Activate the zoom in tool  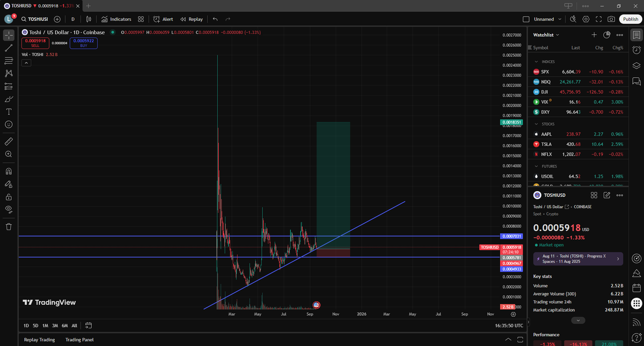point(9,154)
